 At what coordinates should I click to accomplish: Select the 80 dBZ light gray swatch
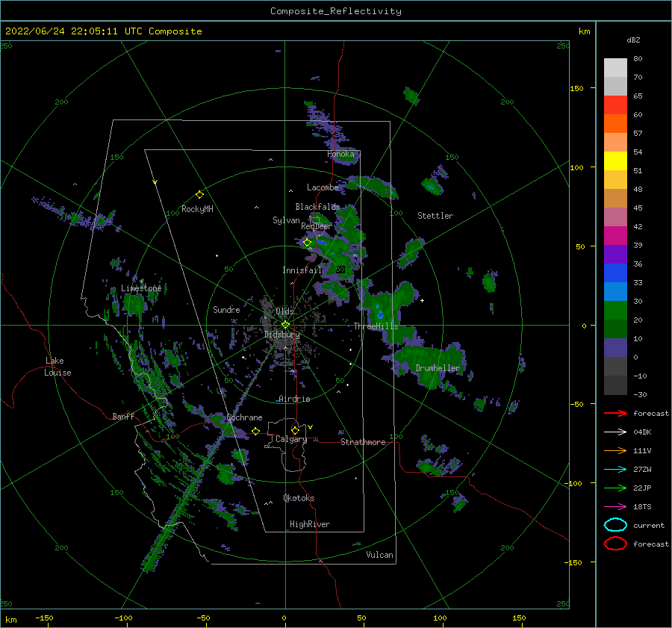click(x=615, y=68)
